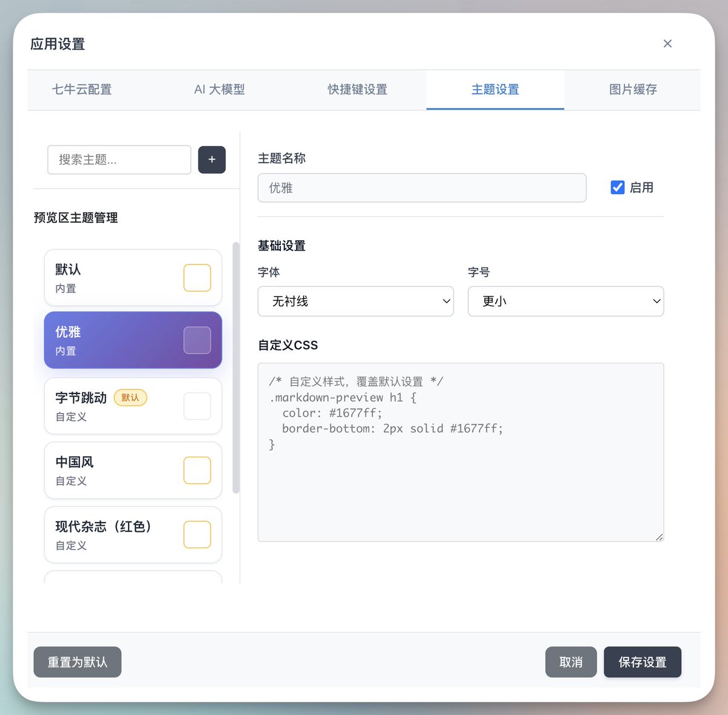The width and height of the screenshot is (728, 715).
Task: Click the 主题名称 input containing 优雅
Action: (422, 188)
